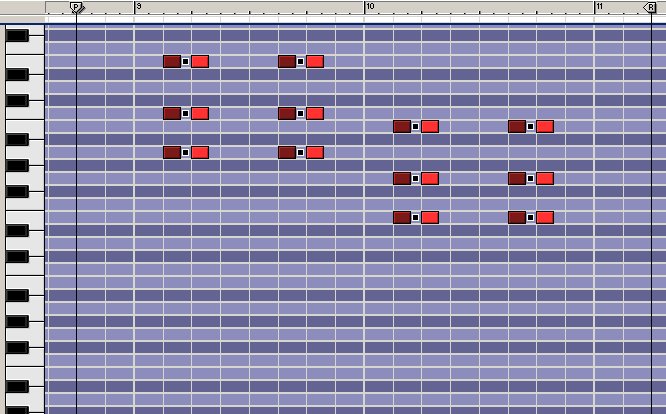This screenshot has height=414, width=666.
Task: Select lowest note of second bar 9 chord
Action: [x=287, y=152]
